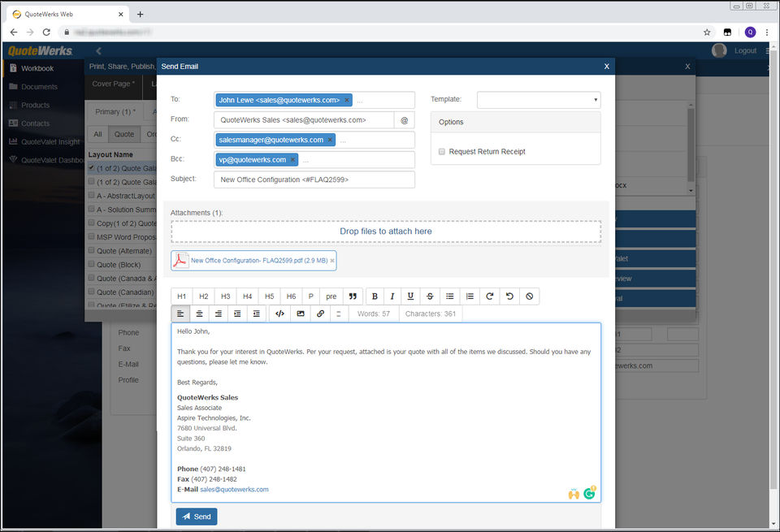Remove vp@quotewerks.com from Bcc
The image size is (780, 532).
coord(293,160)
